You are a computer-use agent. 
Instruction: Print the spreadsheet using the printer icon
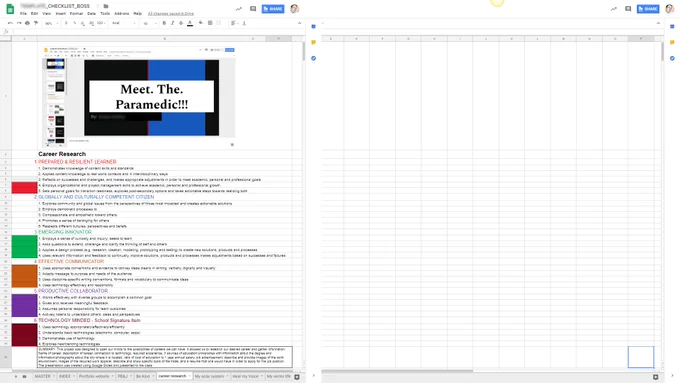(x=27, y=23)
